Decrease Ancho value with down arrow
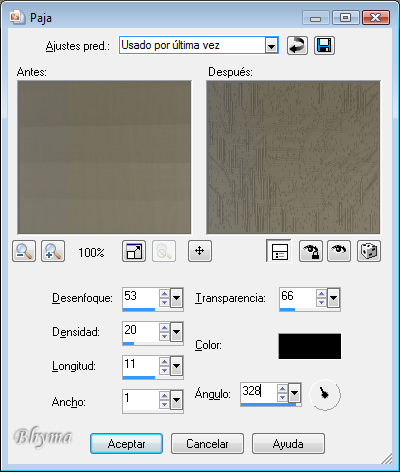Screen dimensions: 400x472 tap(164, 404)
